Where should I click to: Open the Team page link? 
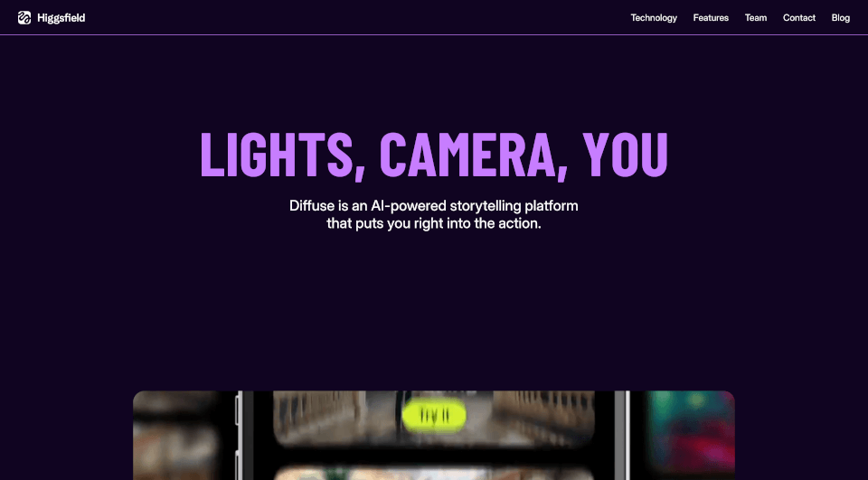[756, 18]
